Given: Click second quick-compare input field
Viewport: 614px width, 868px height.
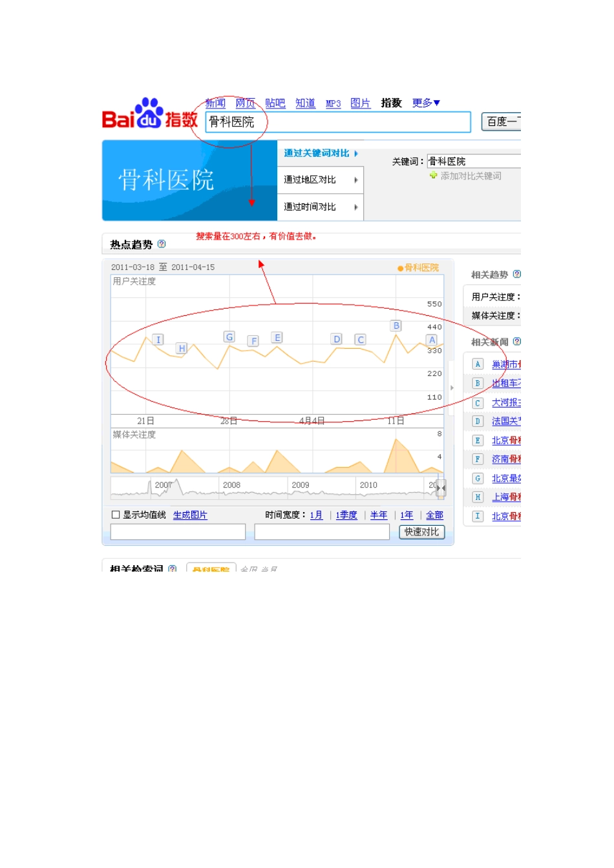Looking at the screenshot, I should [322, 532].
